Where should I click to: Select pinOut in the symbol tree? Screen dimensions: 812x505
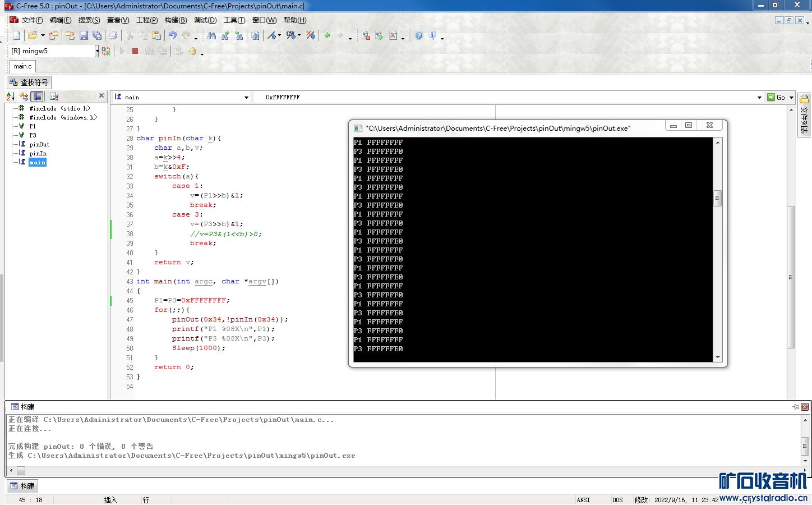click(39, 144)
